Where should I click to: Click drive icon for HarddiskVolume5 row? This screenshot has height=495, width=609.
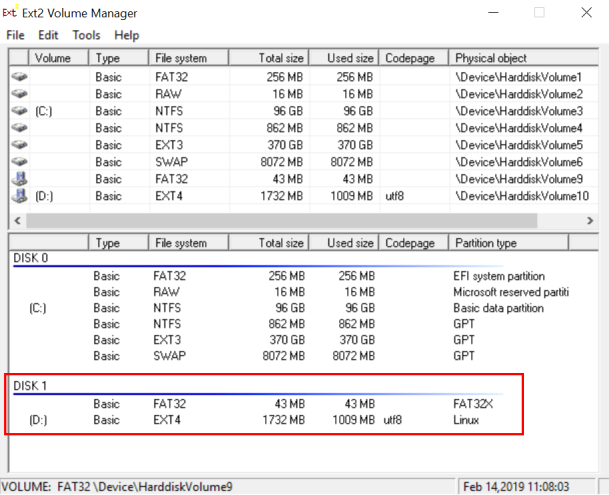click(x=19, y=145)
